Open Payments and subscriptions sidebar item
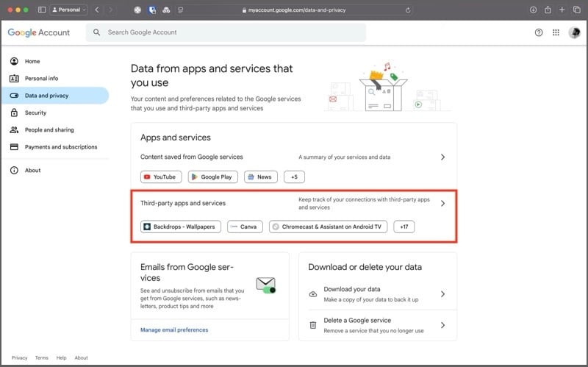 pos(55,147)
